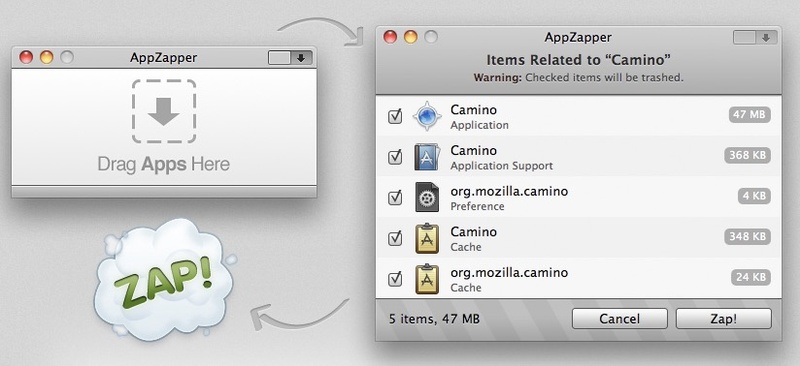Click the Camino Cache clipboard icon
Image resolution: width=800 pixels, height=366 pixels.
427,238
